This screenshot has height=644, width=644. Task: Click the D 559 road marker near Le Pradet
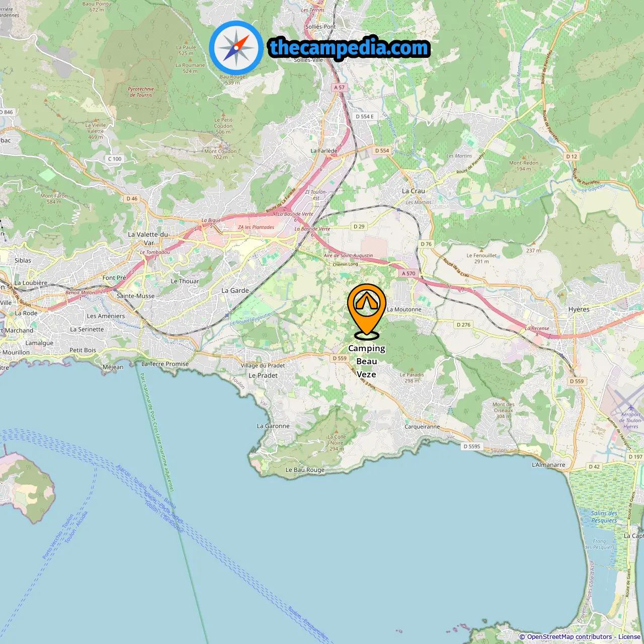pos(340,358)
